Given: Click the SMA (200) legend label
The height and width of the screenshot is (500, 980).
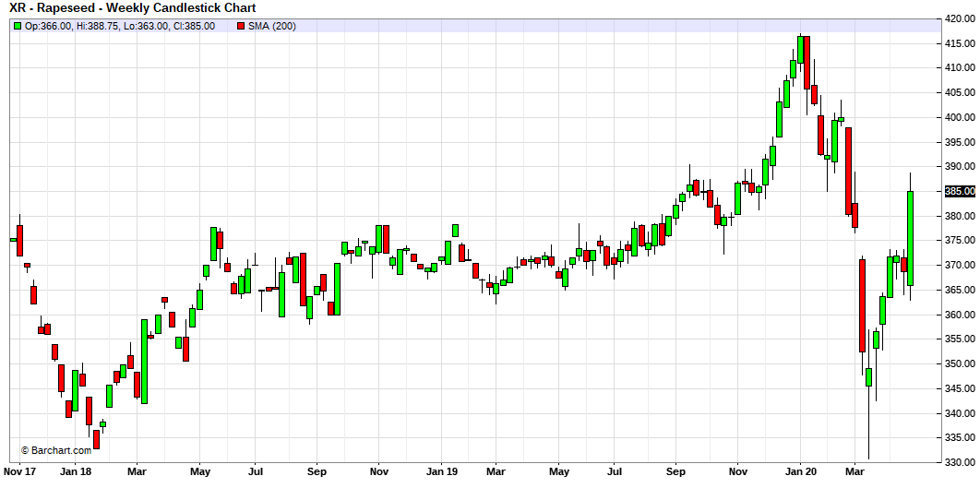Looking at the screenshot, I should (x=272, y=26).
